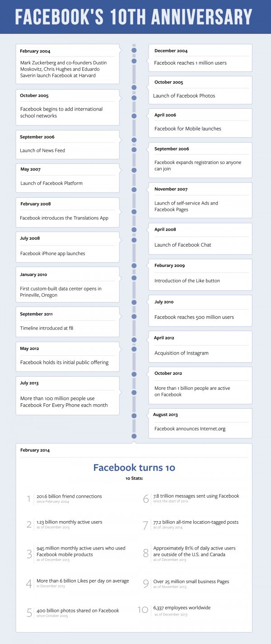Click the November 2007 self-service Ads entry
271x644 pixels.
tap(201, 201)
